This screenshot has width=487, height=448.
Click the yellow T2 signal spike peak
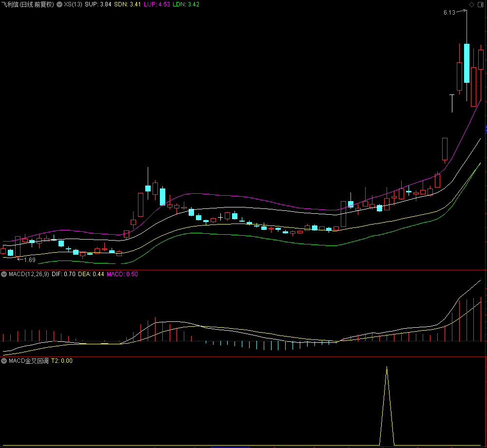coord(387,367)
